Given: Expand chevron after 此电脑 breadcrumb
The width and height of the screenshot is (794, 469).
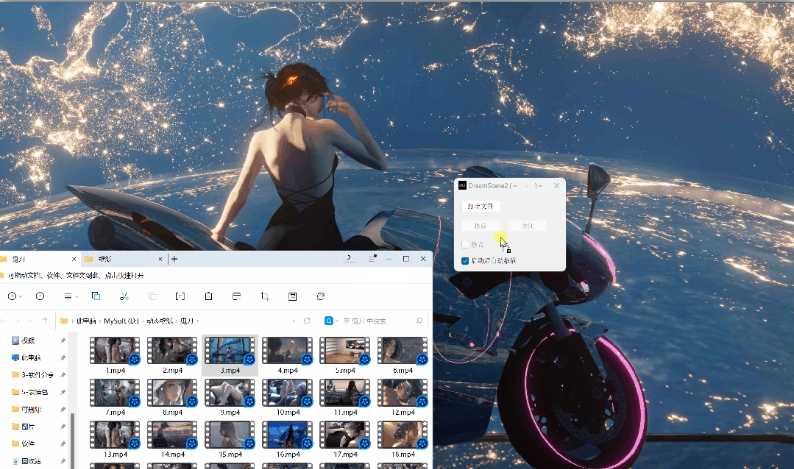Looking at the screenshot, I should (100, 321).
